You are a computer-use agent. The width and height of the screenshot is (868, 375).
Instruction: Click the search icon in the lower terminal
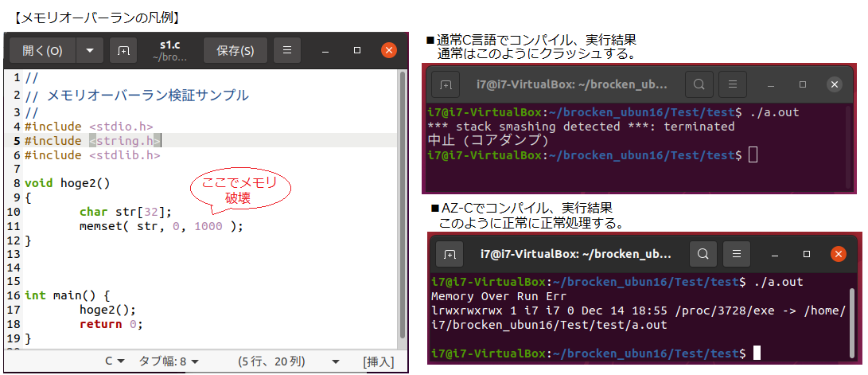(703, 254)
